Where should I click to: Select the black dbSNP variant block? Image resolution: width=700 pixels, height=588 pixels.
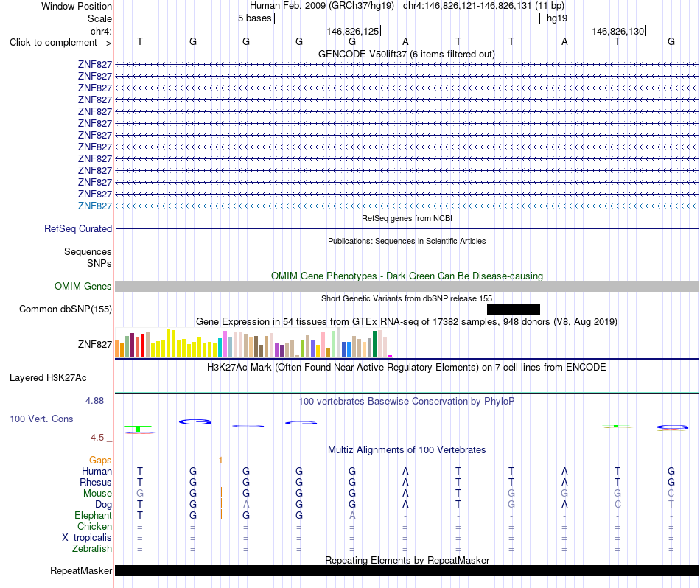click(513, 309)
